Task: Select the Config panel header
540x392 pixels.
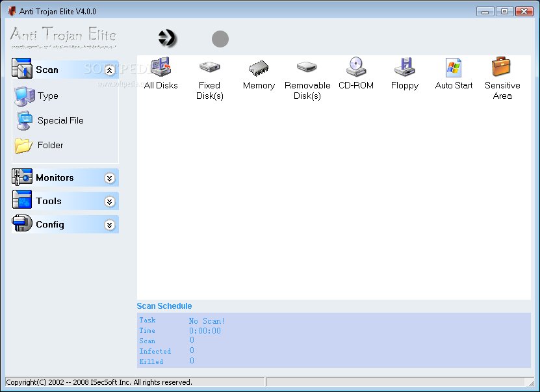Action: pyautogui.click(x=65, y=224)
